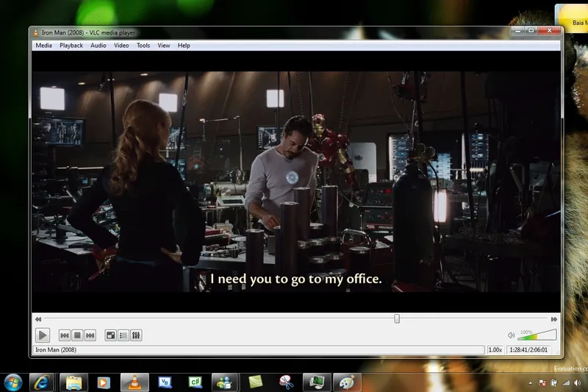Maximize the VLC media player window
This screenshot has width=588, height=392.
point(531,30)
